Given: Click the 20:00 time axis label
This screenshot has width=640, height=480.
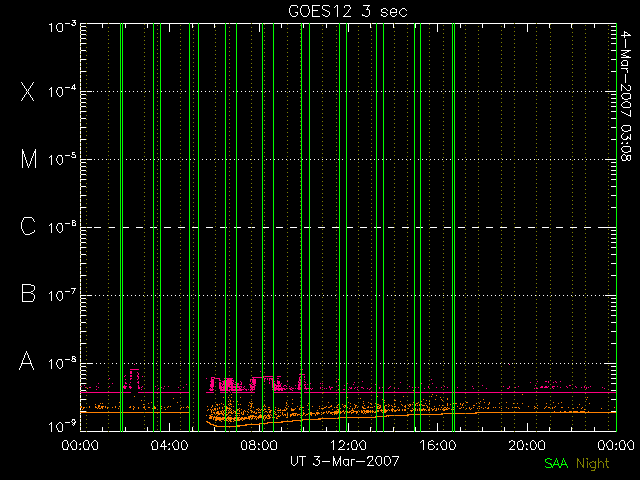Looking at the screenshot, I should [527, 445].
